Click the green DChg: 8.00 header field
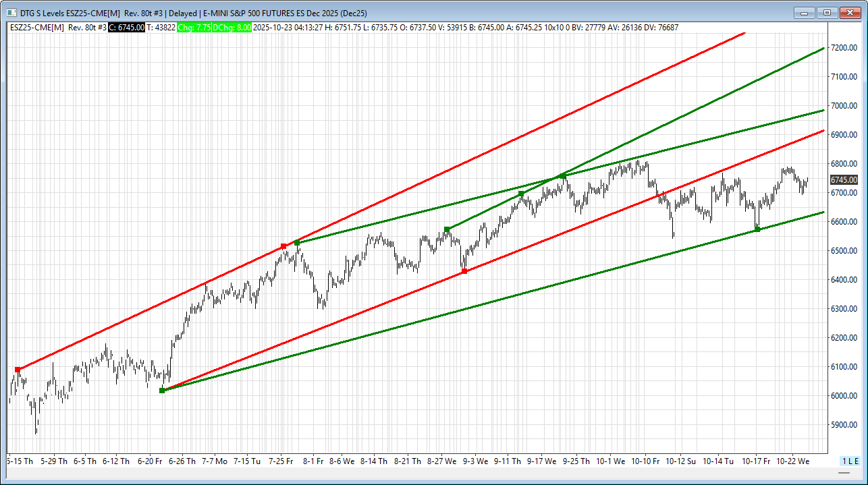This screenshot has height=485, width=868. (232, 28)
